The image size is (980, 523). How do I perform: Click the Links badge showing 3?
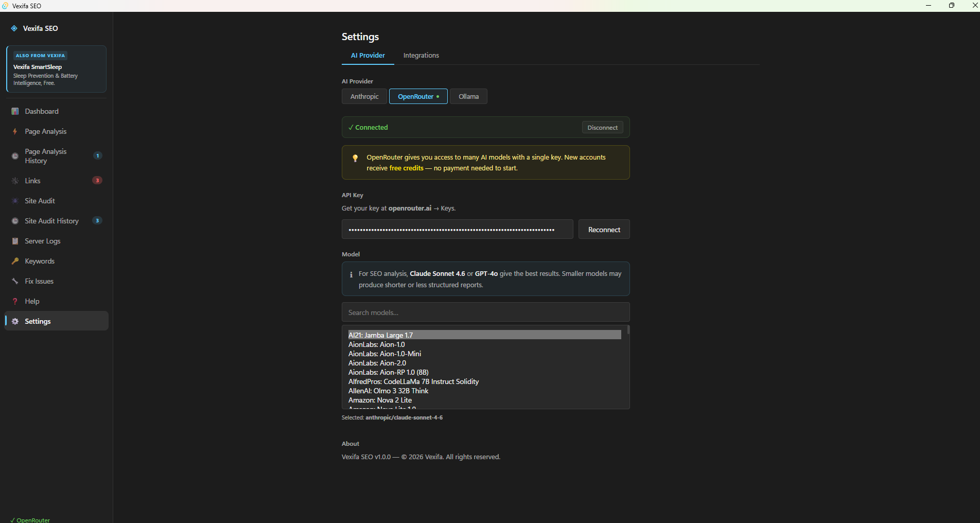pyautogui.click(x=97, y=180)
